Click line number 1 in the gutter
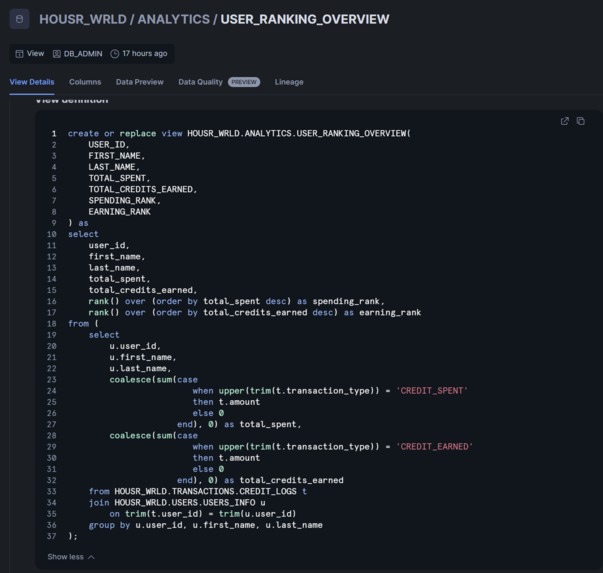 54,133
